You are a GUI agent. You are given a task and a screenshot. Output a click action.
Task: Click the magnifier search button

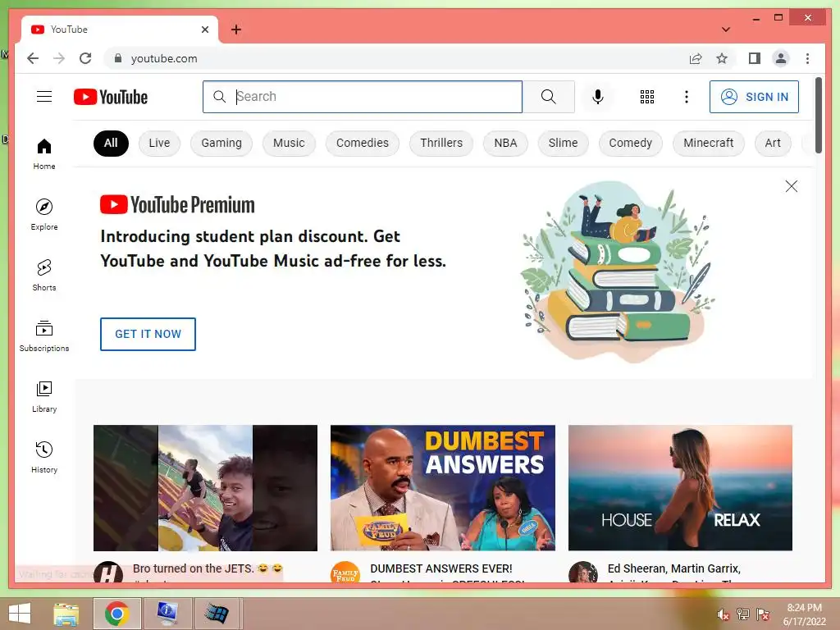[x=548, y=97]
